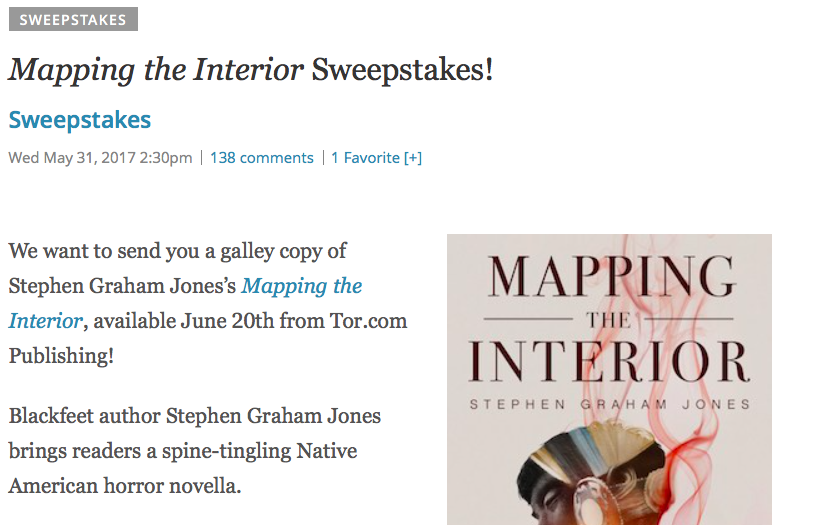Screen dimensions: 814x525
Task: View the 138 comments link
Action: pyautogui.click(x=261, y=158)
